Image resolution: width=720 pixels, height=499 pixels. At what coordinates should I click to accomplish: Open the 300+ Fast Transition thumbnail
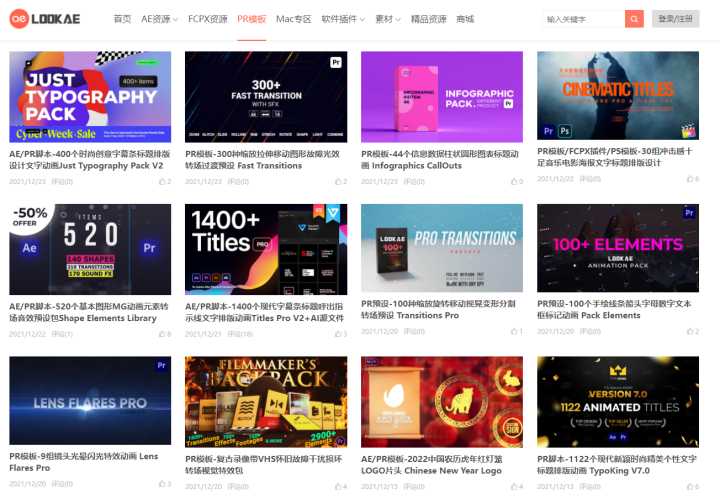(266, 97)
